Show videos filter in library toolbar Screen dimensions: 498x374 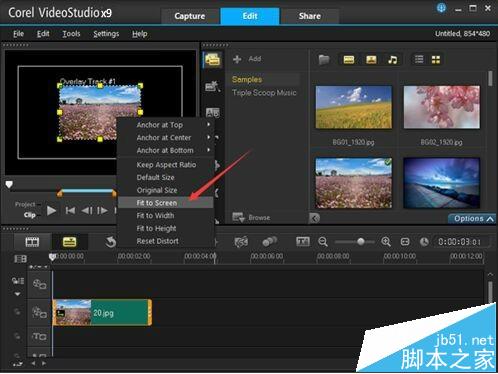pyautogui.click(x=349, y=60)
